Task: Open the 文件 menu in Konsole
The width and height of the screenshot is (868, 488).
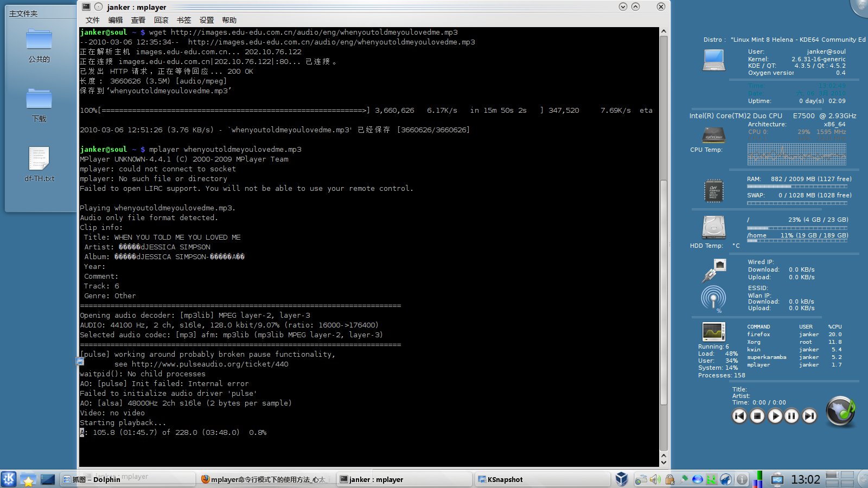Action: tap(93, 20)
